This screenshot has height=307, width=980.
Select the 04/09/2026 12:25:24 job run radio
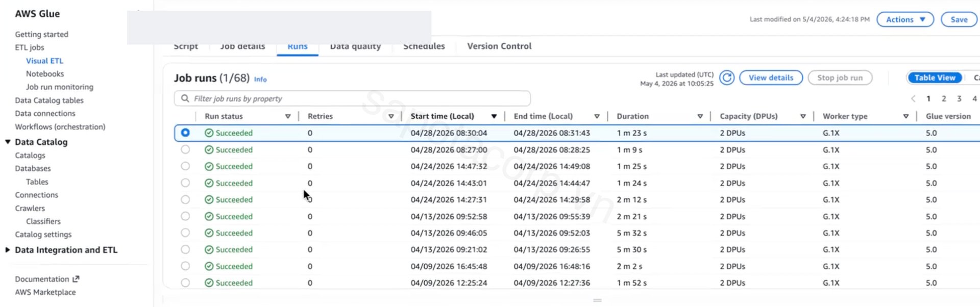click(185, 283)
